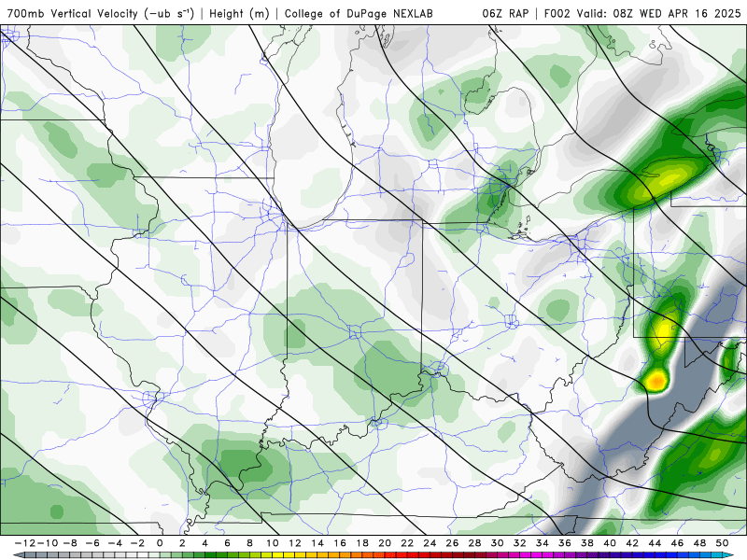
Task: Click the -10 value on color scale
Action: [x=48, y=543]
